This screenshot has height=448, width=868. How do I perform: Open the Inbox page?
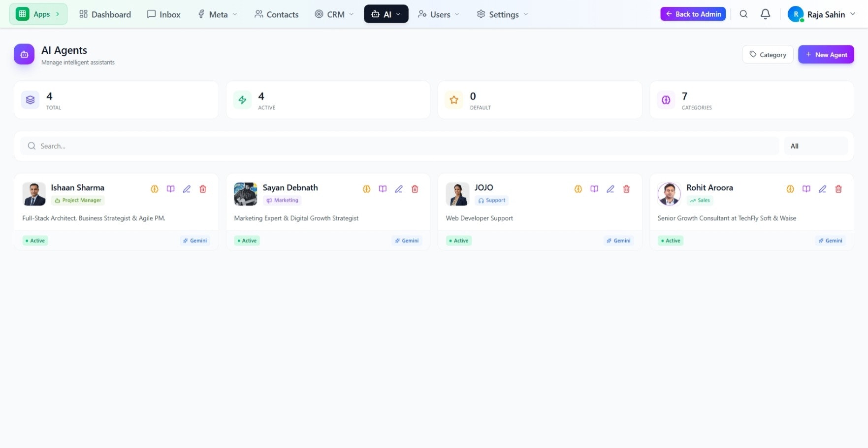point(164,14)
